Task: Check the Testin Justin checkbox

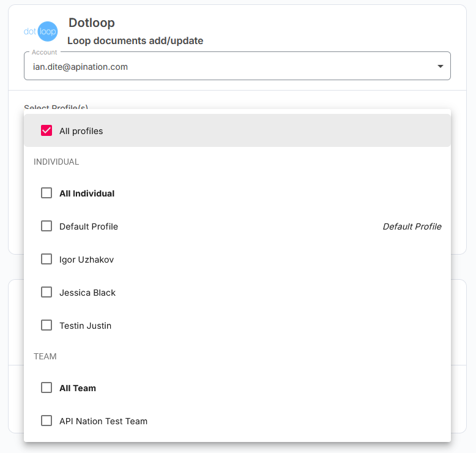Action: tap(46, 325)
